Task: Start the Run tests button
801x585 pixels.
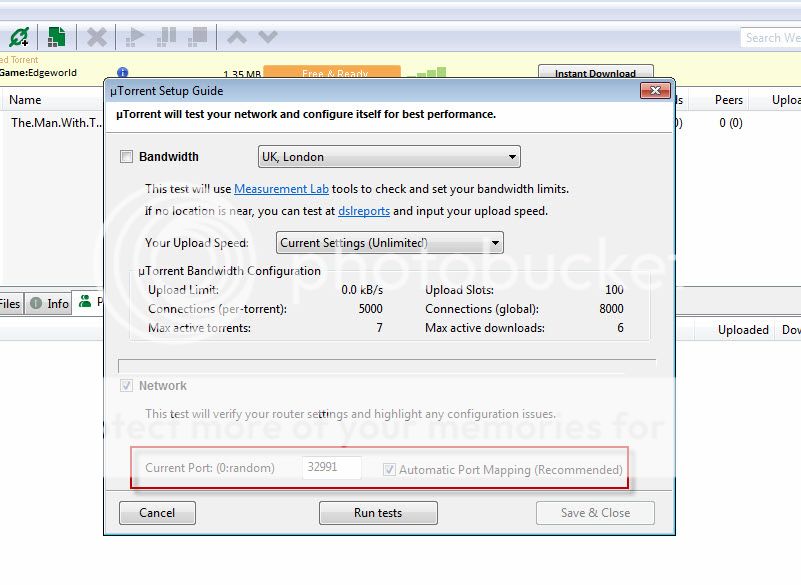Action: pos(378,512)
